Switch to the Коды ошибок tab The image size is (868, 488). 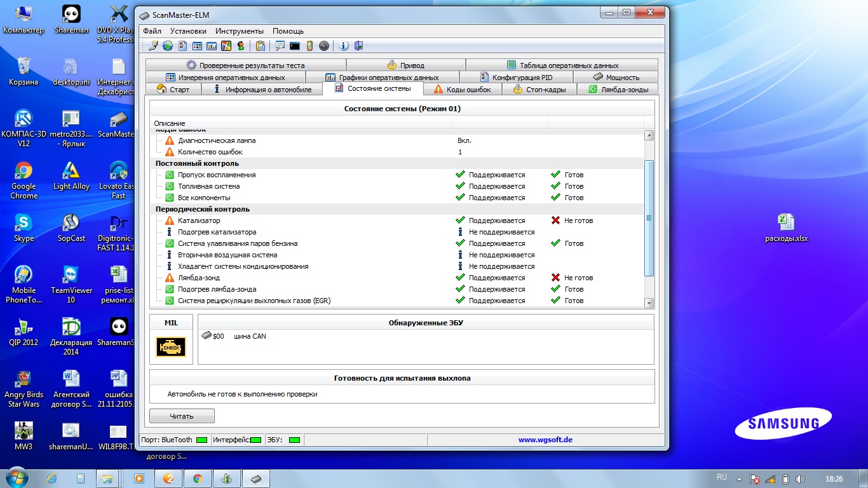click(x=462, y=90)
